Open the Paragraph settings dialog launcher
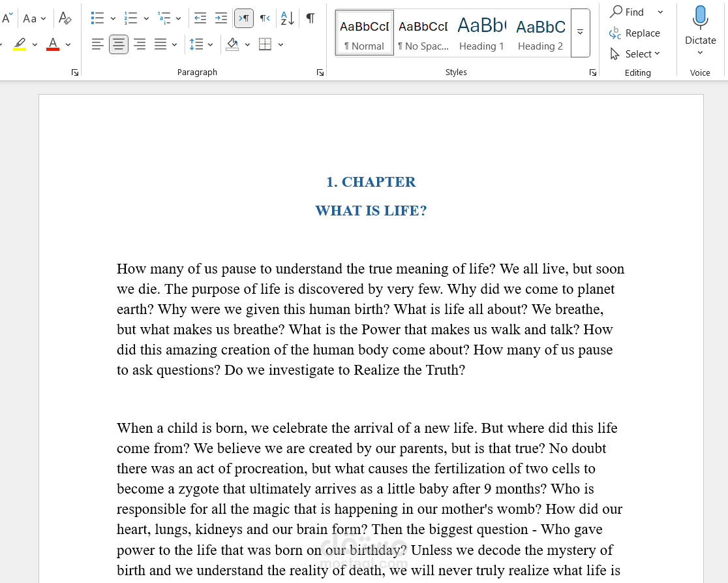Screen dimensions: 728x583 coord(320,72)
